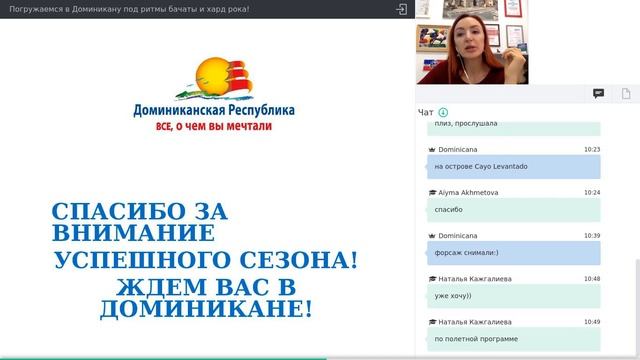640x360 pixels.
Task: Click Наталья Кажгалиева name at 10:48
Action: [475, 279]
